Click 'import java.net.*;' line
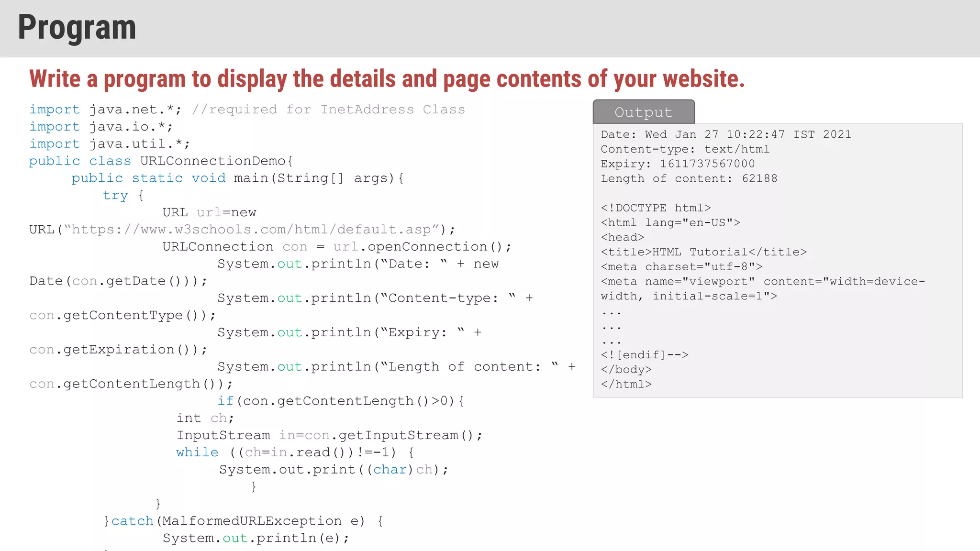980x551 pixels. point(105,110)
